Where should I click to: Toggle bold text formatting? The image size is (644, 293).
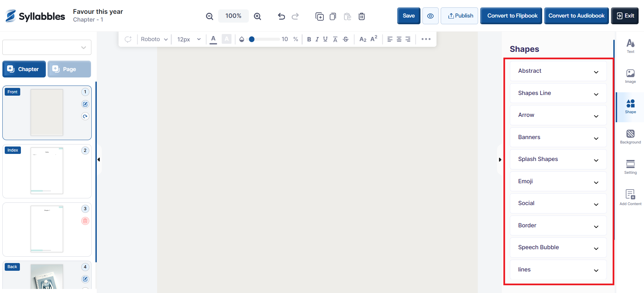tap(309, 39)
